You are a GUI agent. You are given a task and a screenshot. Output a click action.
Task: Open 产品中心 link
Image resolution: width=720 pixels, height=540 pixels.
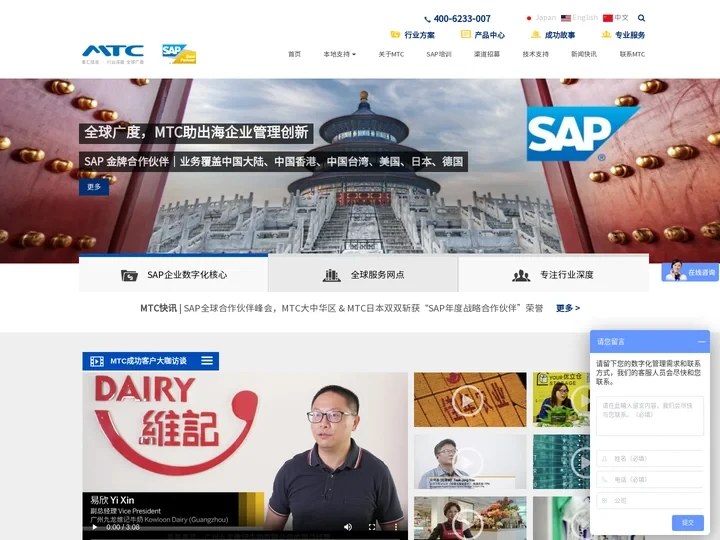pyautogui.click(x=489, y=35)
